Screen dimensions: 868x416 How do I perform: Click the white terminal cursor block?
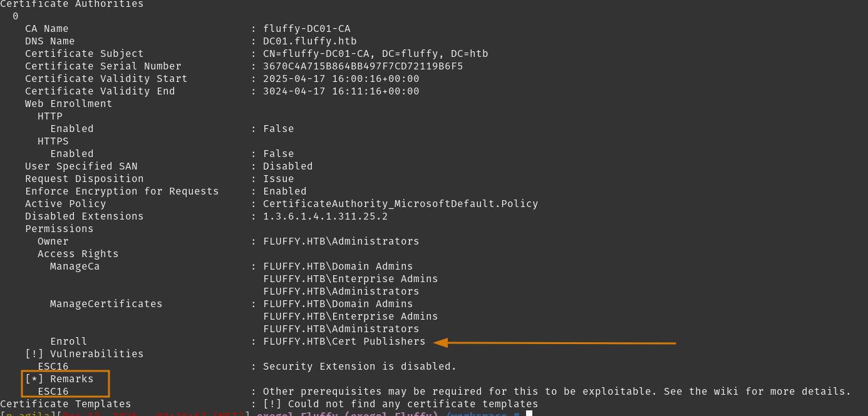click(529, 413)
